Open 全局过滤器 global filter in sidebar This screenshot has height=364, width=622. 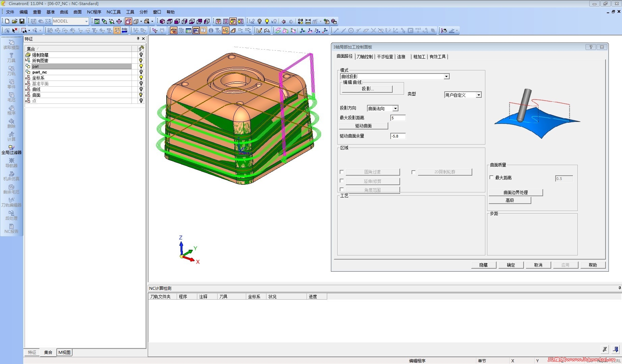pyautogui.click(x=11, y=150)
